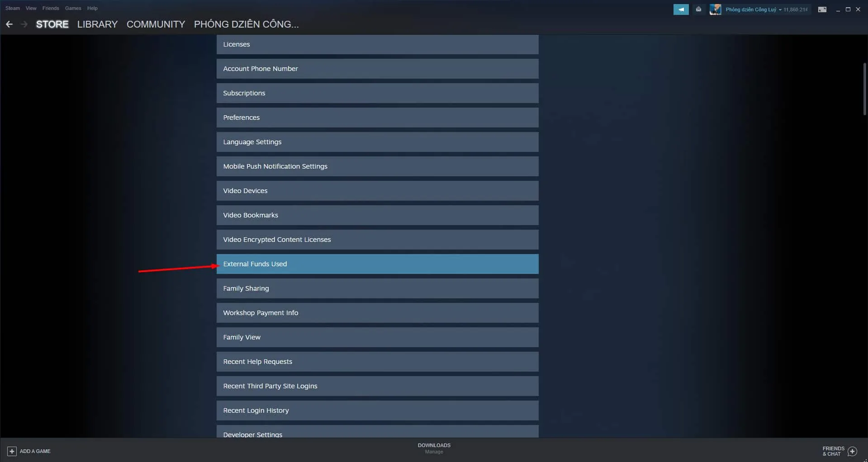Image resolution: width=868 pixels, height=462 pixels.
Task: Open announcements megaphone icon
Action: (681, 9)
